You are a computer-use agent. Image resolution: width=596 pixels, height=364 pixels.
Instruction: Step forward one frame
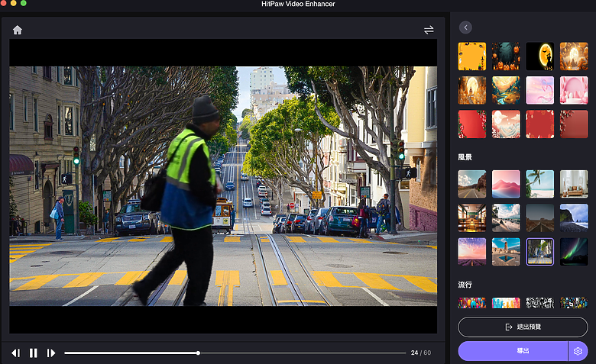[51, 353]
